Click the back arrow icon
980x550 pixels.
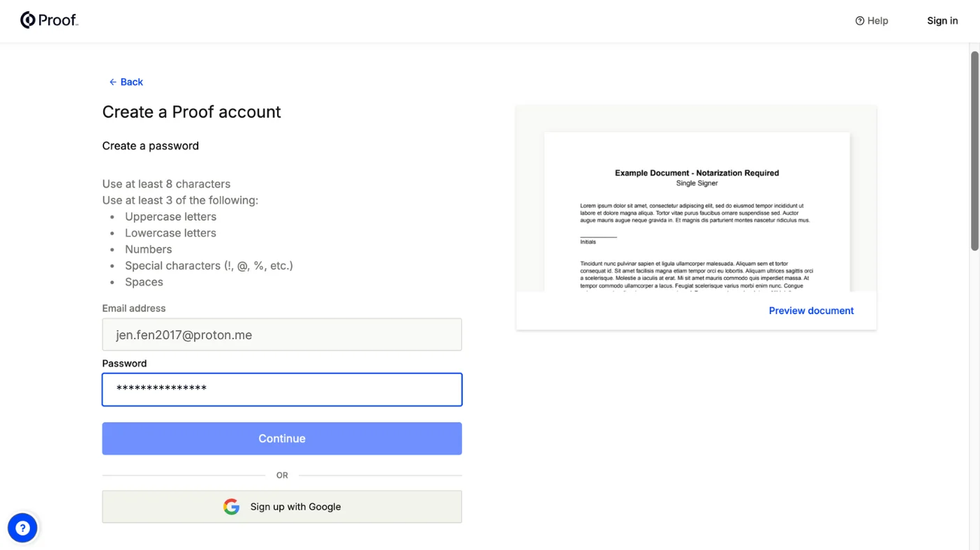coord(113,82)
